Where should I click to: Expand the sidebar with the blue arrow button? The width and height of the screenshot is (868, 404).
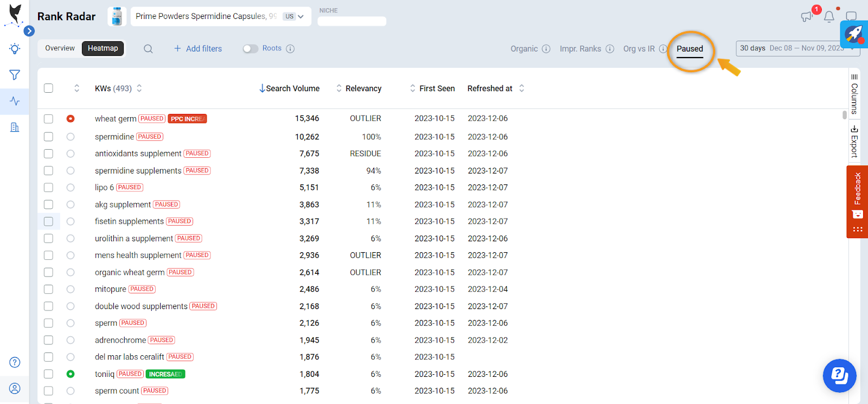coord(29,31)
